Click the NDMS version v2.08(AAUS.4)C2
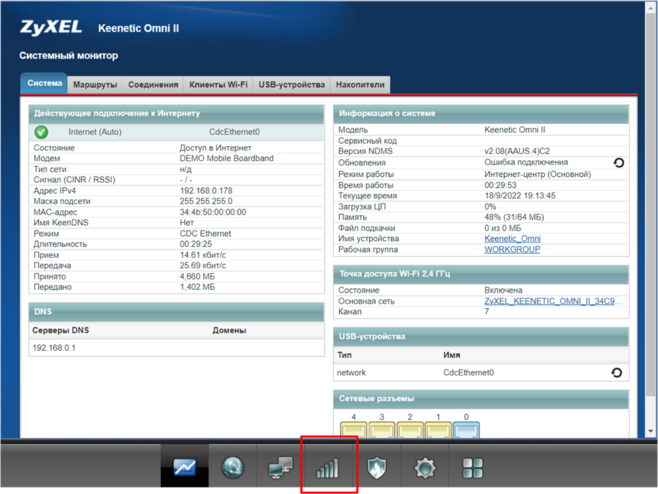This screenshot has width=658, height=494. (x=517, y=151)
